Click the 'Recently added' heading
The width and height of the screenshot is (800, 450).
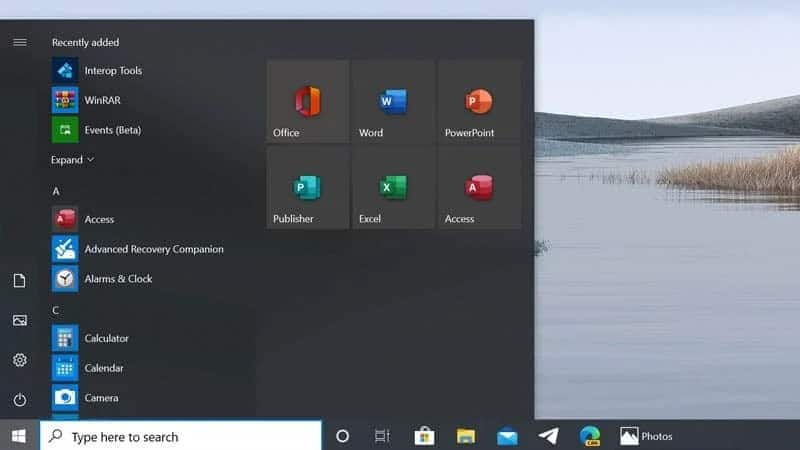pos(85,42)
